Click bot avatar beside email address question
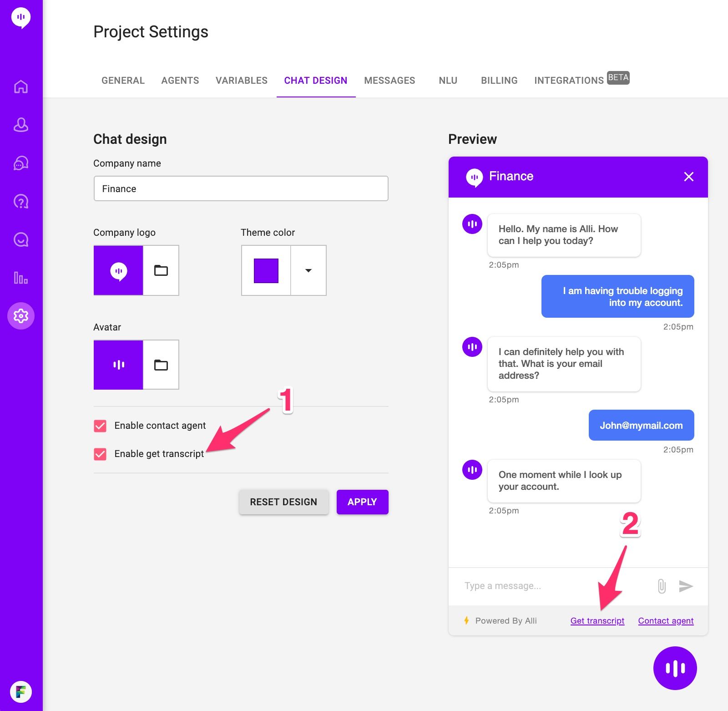The image size is (728, 711). pos(472,347)
